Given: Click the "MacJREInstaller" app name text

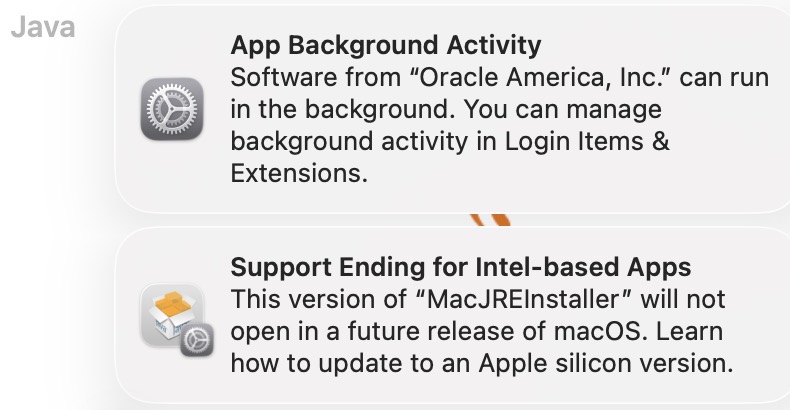Looking at the screenshot, I should (x=524, y=299).
